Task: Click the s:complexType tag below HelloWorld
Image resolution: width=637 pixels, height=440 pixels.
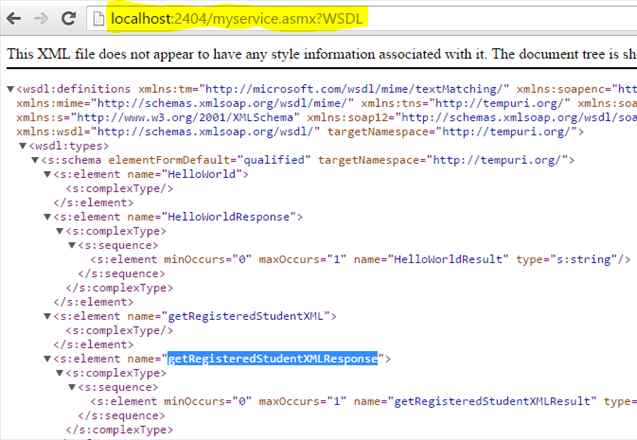Action: click(119, 189)
